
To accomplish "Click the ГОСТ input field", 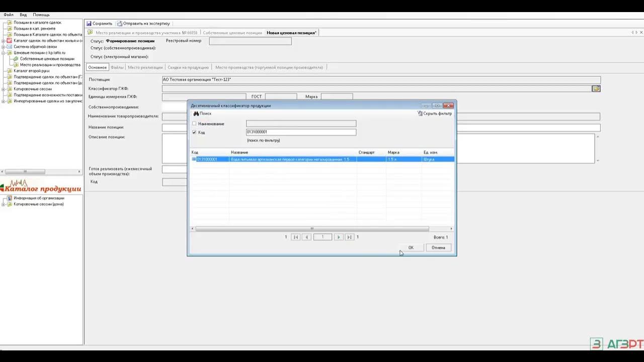I will pos(281,97).
